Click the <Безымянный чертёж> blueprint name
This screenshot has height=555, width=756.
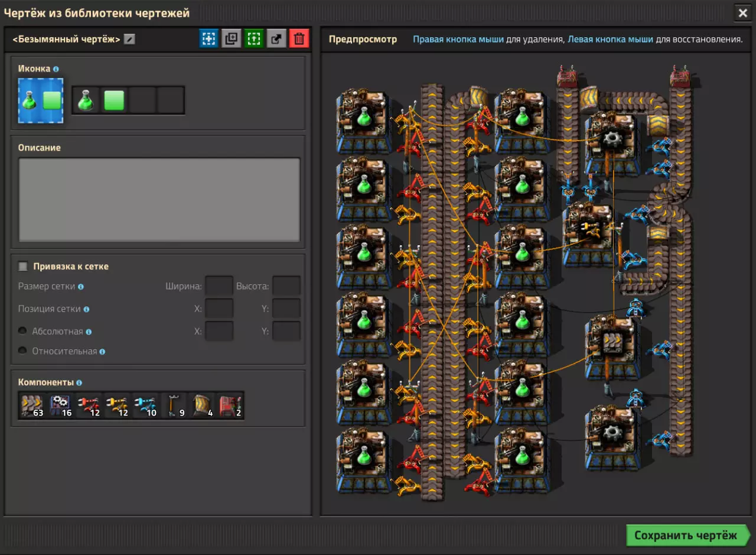click(66, 40)
